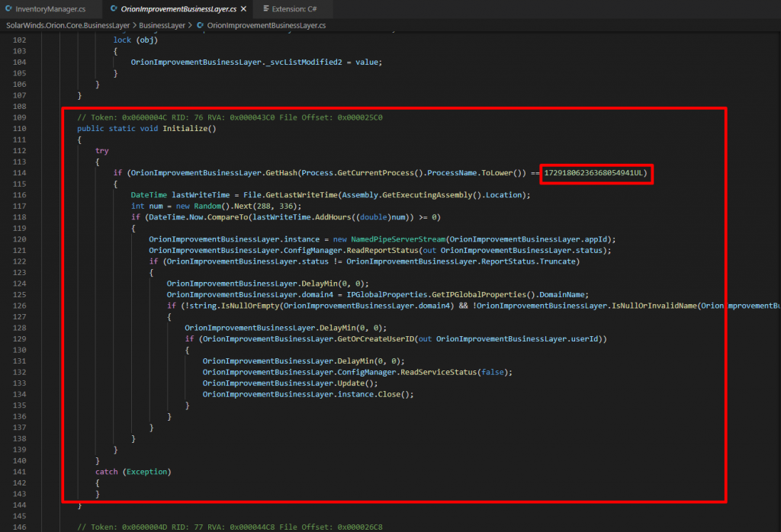The image size is (781, 532).
Task: Click the try keyword on line 112
Action: [x=102, y=151]
